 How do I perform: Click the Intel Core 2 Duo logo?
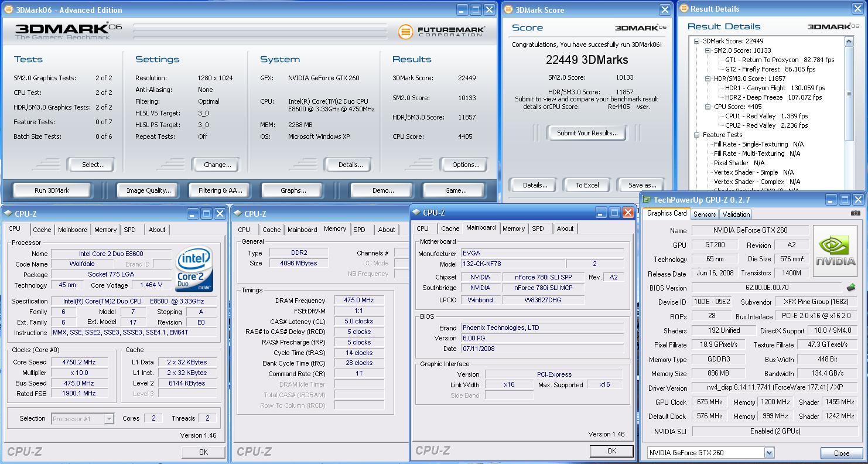(194, 269)
